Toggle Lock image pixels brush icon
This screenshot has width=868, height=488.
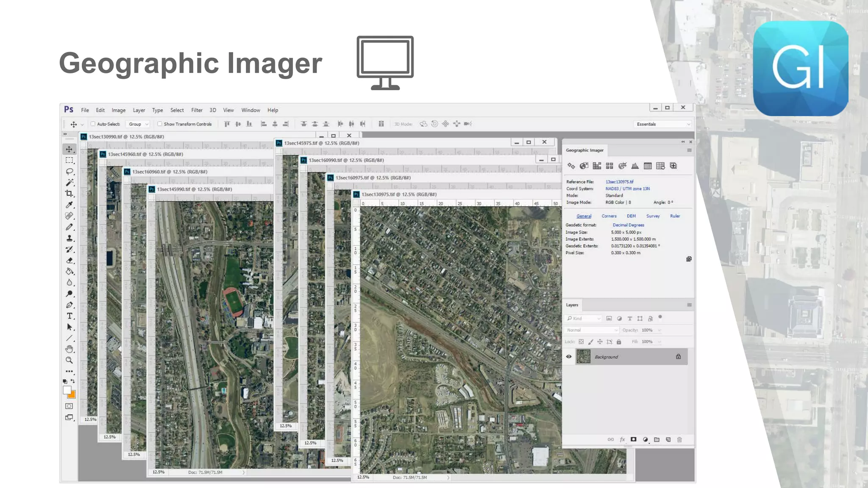click(590, 342)
